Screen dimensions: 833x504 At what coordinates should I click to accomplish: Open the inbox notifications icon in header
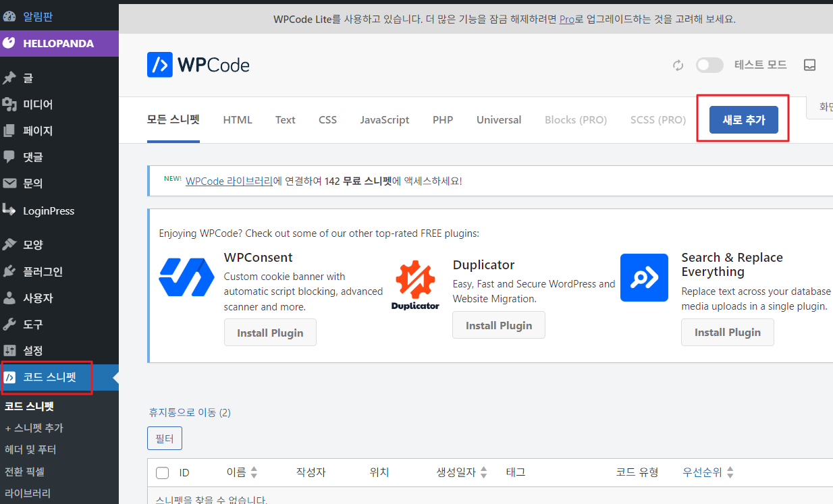point(809,65)
